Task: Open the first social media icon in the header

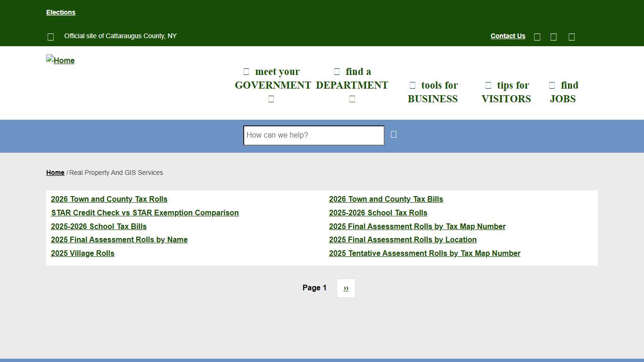Action: [x=537, y=36]
